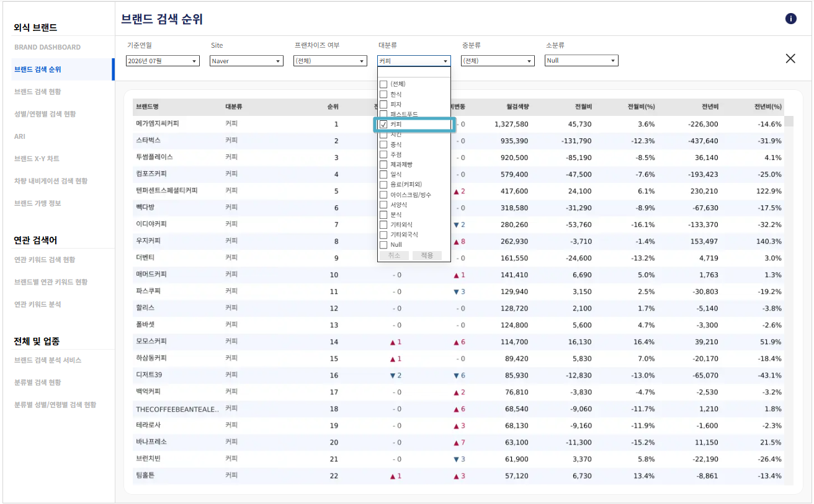This screenshot has width=814, height=504.
Task: Enable the 주점 checkbox
Action: tap(383, 154)
